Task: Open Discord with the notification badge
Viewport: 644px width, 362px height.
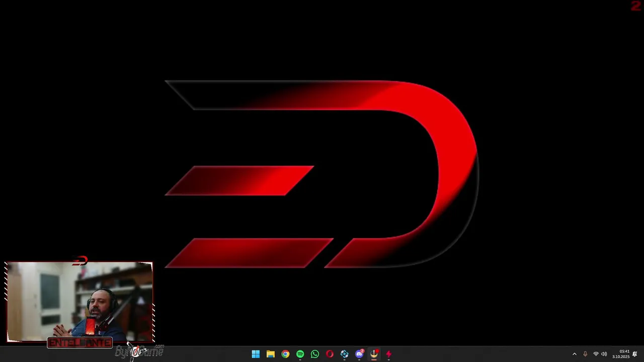Action: [359, 354]
